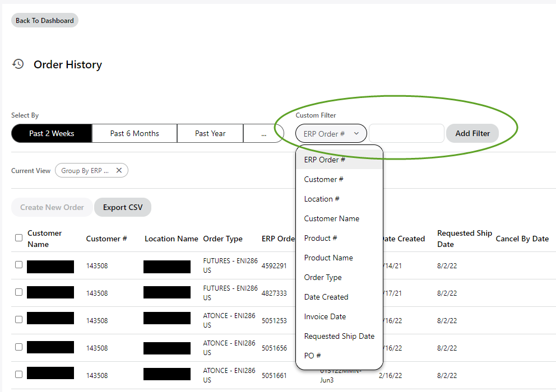This screenshot has width=556, height=392.
Task: Keep the Past 2 Weeks range active
Action: (x=51, y=133)
